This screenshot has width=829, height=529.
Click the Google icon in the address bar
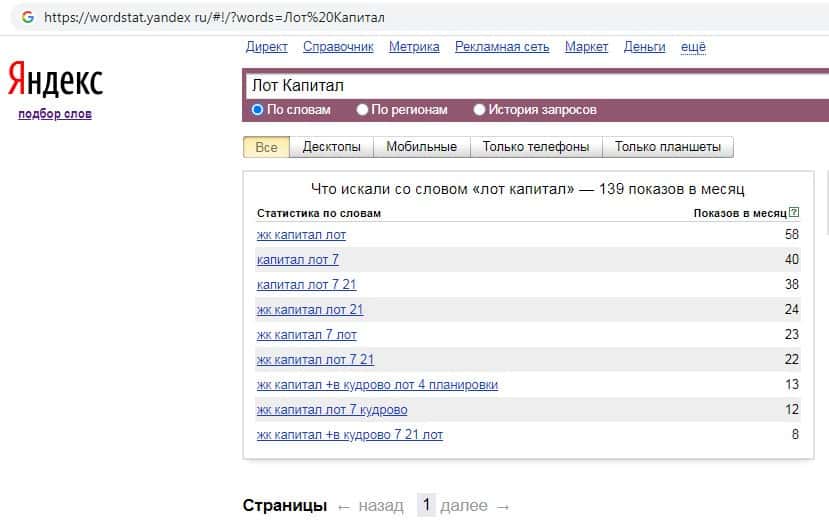[x=27, y=17]
